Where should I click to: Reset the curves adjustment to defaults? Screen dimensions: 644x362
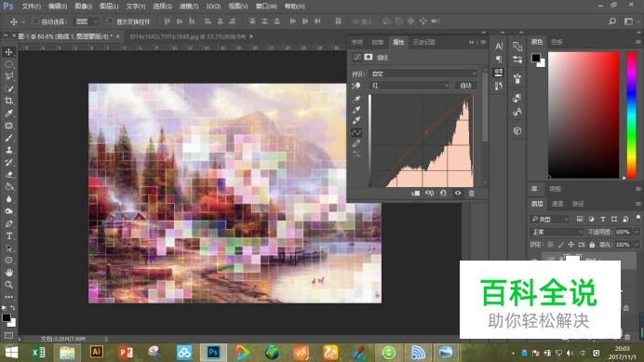click(443, 193)
